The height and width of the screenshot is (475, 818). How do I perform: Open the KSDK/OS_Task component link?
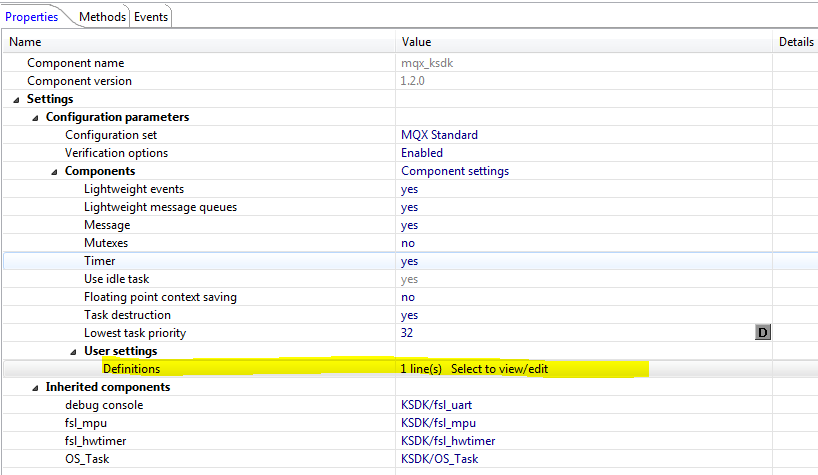pos(439,459)
